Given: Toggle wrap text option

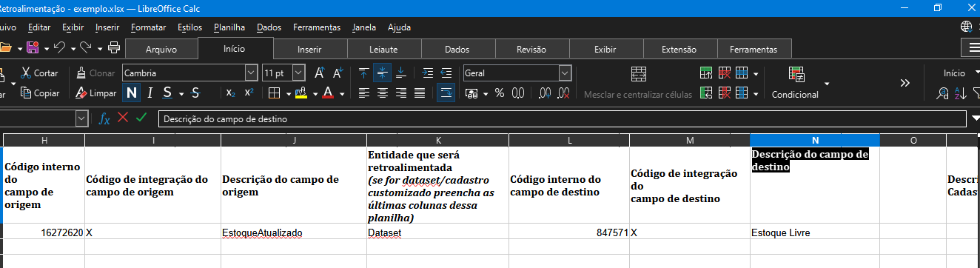Looking at the screenshot, I should click(446, 93).
